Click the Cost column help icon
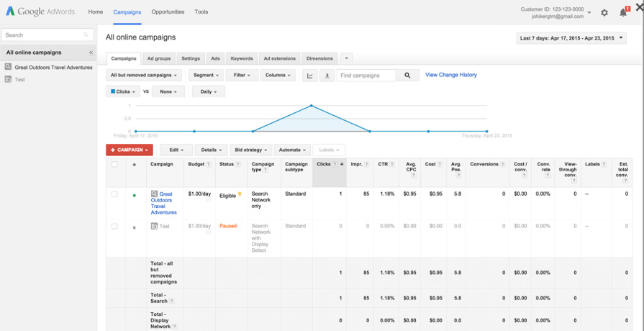Viewport: 644px width, 331px height. pyautogui.click(x=440, y=164)
